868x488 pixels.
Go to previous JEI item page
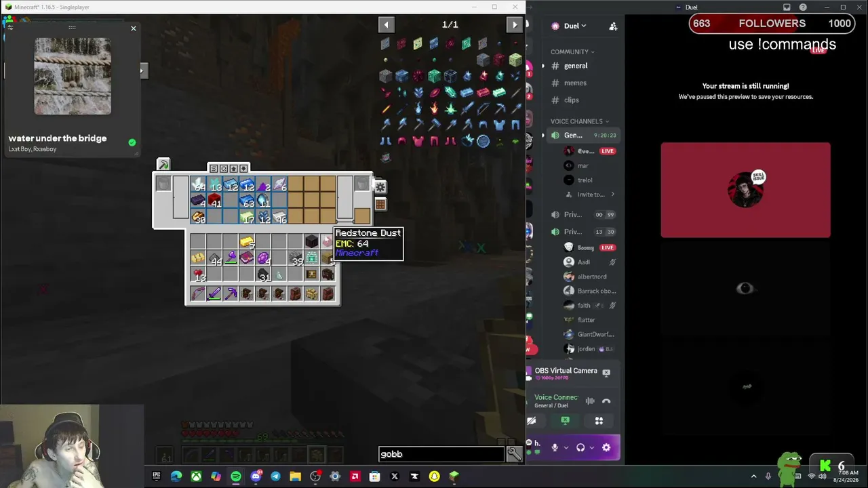coord(387,25)
